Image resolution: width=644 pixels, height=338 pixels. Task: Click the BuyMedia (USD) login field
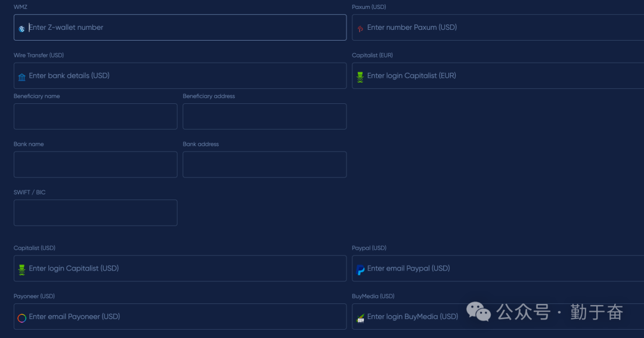[x=498, y=317]
